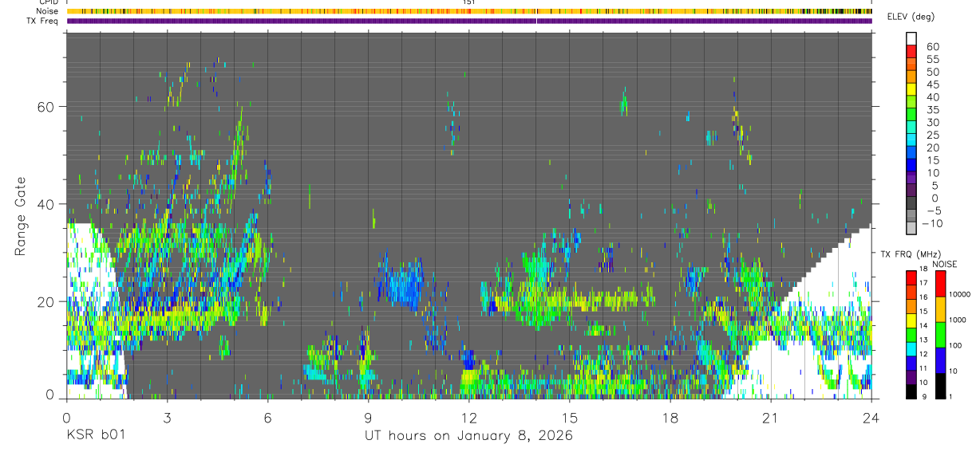Click the "25" value in the ELEV legend

pyautogui.click(x=933, y=135)
